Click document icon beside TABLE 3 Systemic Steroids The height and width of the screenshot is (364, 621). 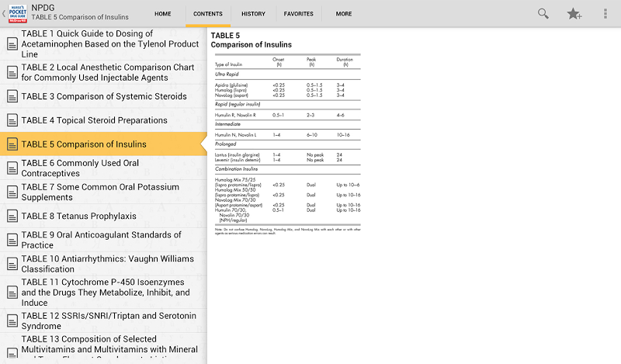12,97
